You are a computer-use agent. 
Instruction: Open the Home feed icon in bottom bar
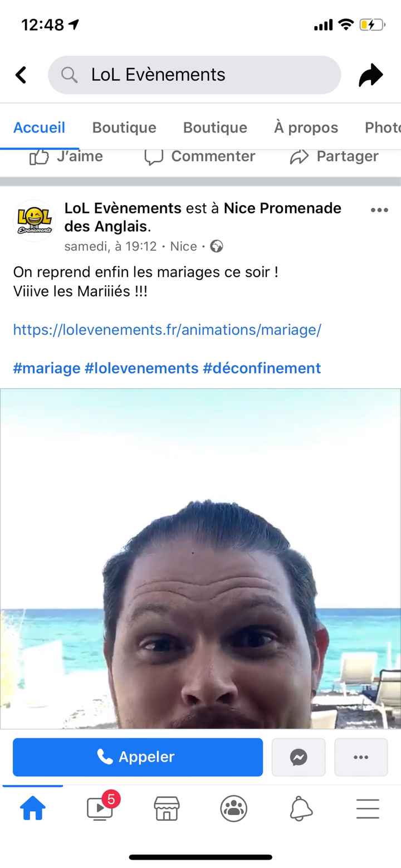tap(33, 808)
